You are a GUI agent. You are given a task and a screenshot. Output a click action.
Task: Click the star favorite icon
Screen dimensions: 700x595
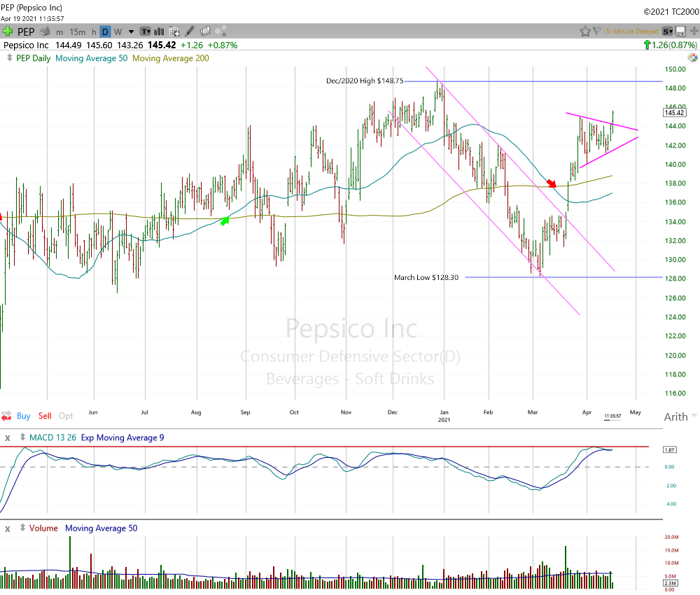584,31
